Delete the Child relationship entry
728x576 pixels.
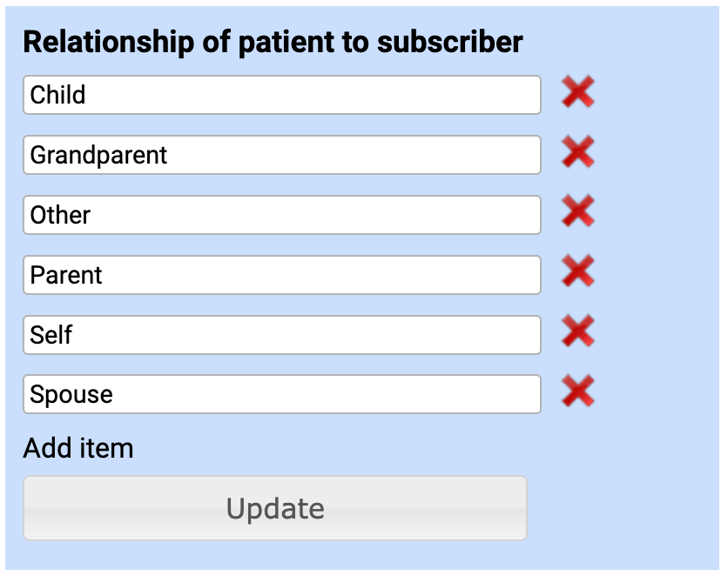click(578, 92)
